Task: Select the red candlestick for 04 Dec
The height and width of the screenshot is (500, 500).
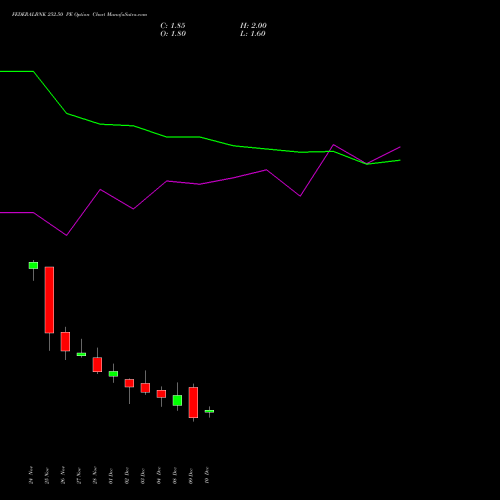Action: (161, 394)
